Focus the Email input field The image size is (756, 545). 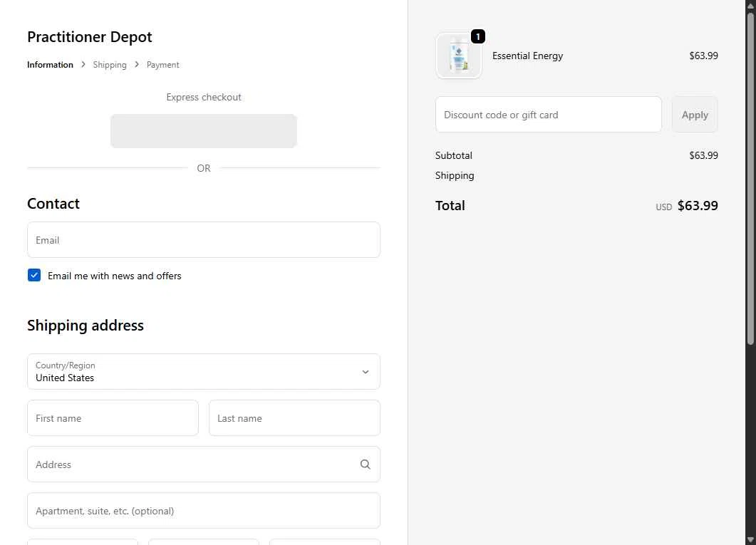(x=204, y=240)
